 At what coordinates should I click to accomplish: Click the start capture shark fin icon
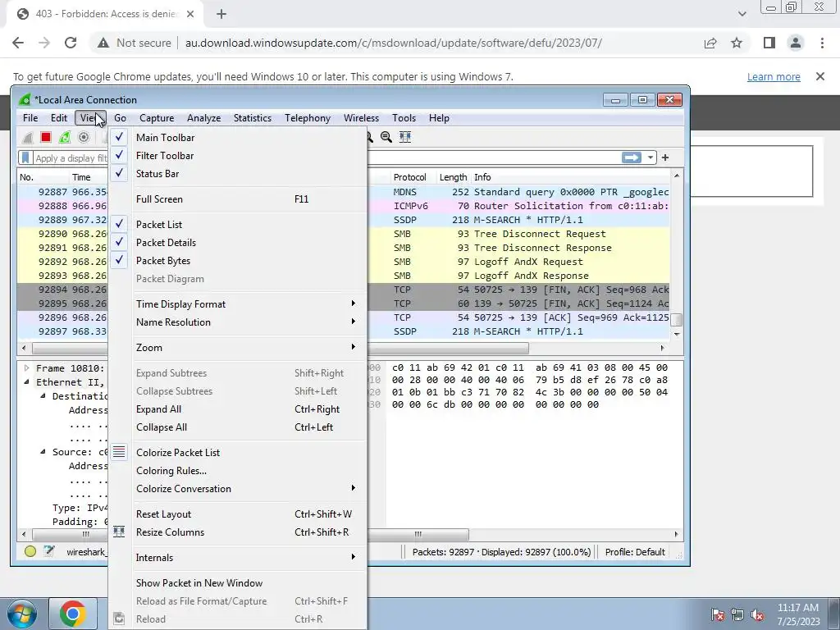27,137
